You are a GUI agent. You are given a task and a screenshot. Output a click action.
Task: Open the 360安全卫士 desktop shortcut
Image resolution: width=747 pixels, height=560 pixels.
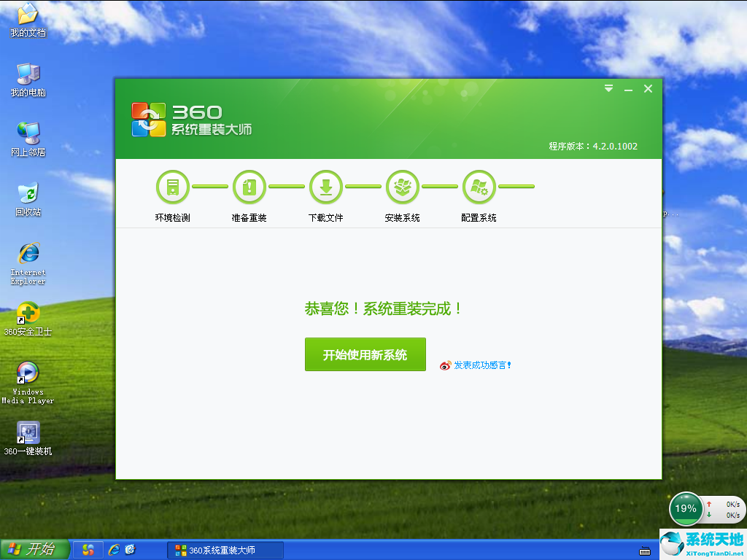tap(28, 313)
